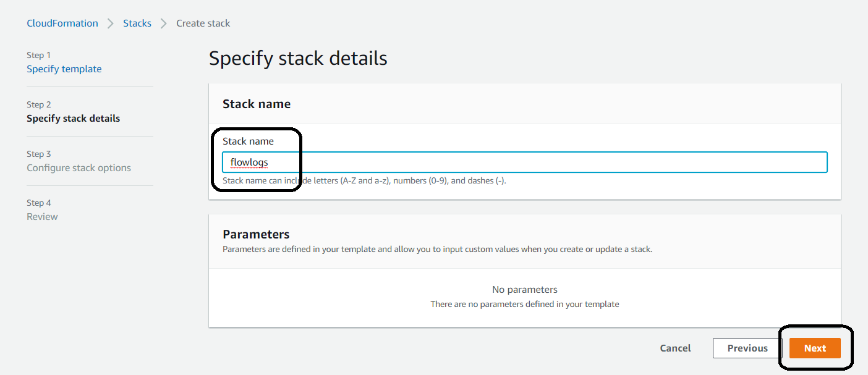Cancel the stack creation

[676, 348]
